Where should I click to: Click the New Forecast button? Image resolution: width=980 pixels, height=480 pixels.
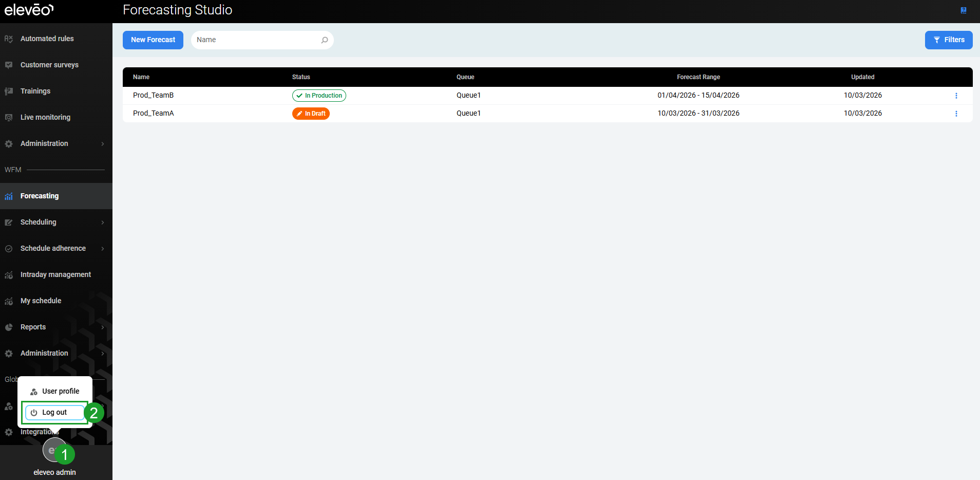pyautogui.click(x=153, y=40)
